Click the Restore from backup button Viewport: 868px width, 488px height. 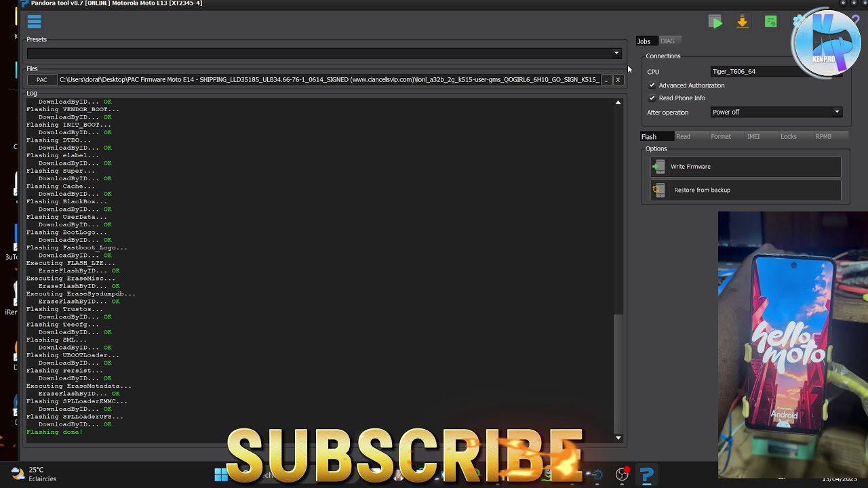click(745, 190)
